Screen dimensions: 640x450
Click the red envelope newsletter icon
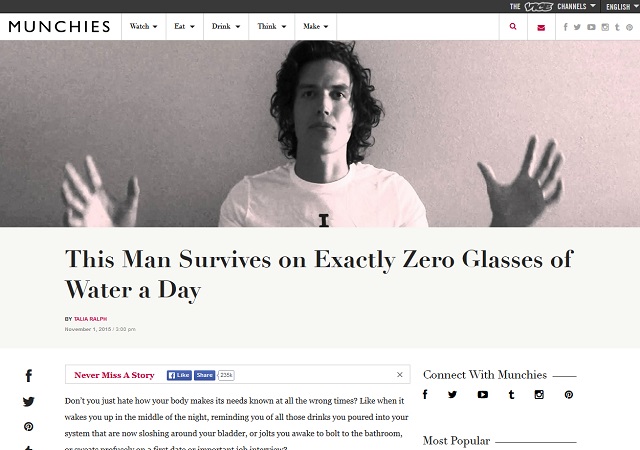(x=541, y=27)
